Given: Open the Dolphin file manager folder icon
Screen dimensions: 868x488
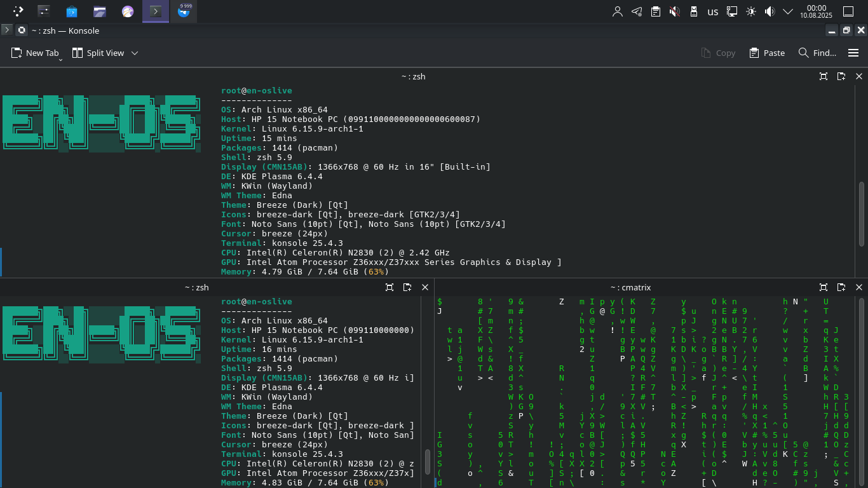Looking at the screenshot, I should point(100,11).
